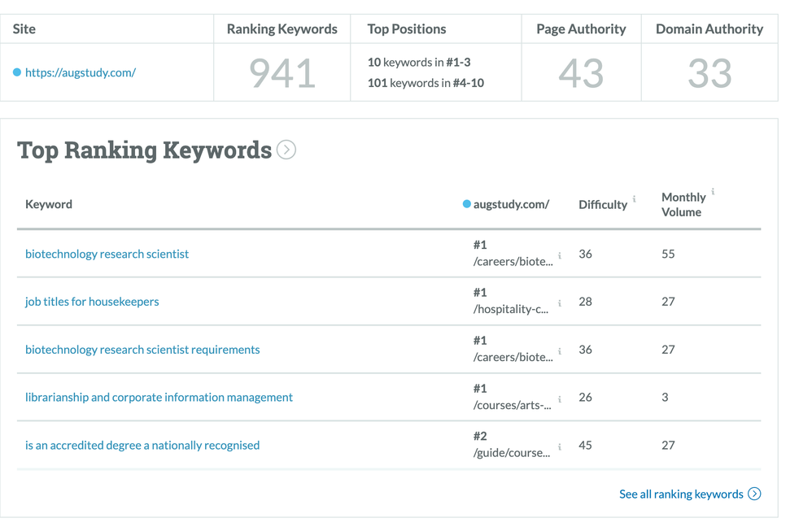Image resolution: width=812 pixels, height=531 pixels.
Task: Click the info icon beside Monthly Volume header
Action: tap(713, 193)
